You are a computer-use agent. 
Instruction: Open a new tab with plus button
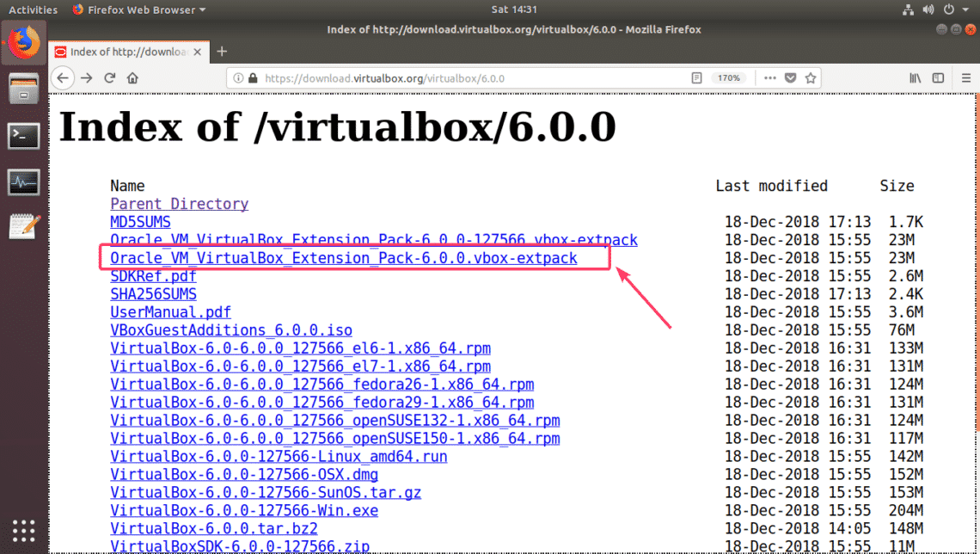(x=222, y=52)
